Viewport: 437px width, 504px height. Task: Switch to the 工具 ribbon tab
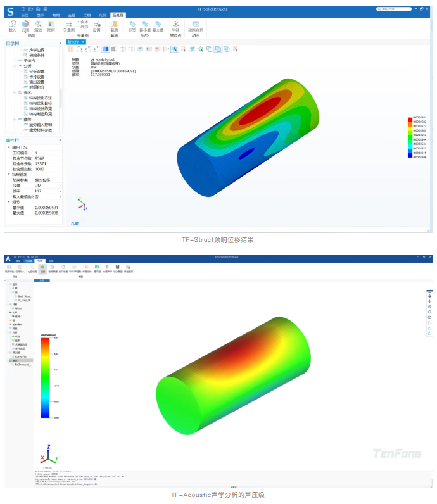[87, 15]
